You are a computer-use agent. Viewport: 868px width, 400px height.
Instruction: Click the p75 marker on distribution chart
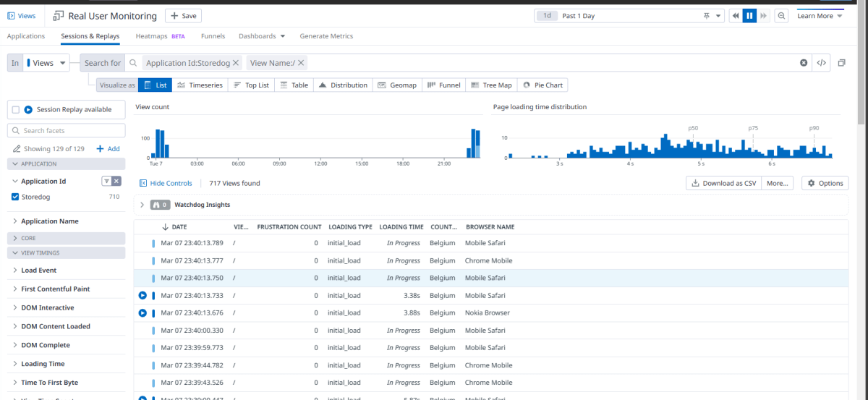click(753, 128)
